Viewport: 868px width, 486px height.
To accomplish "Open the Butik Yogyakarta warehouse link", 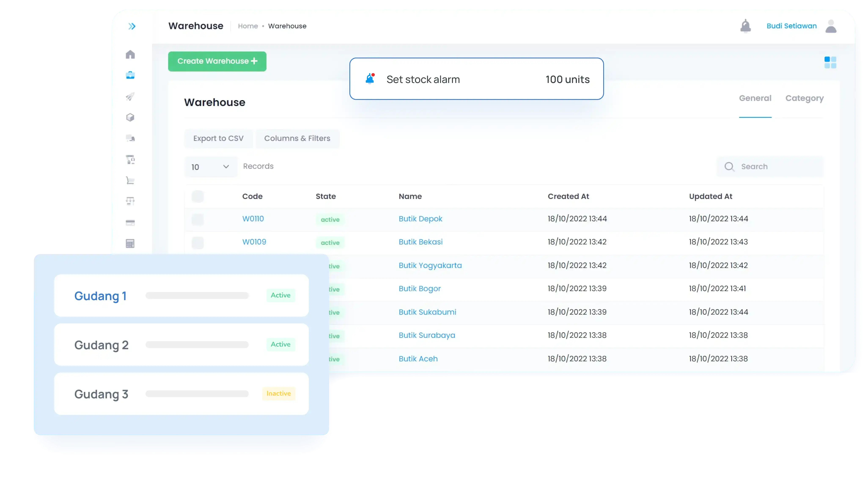I will coord(430,265).
